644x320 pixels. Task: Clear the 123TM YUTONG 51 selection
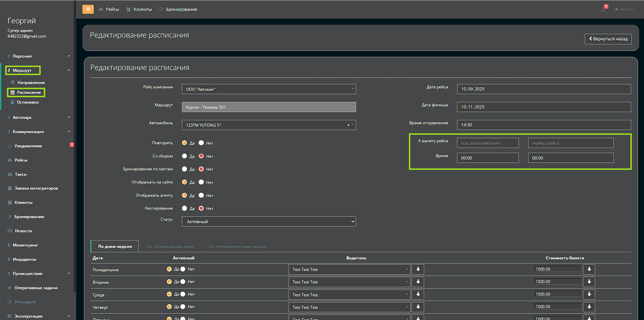348,125
